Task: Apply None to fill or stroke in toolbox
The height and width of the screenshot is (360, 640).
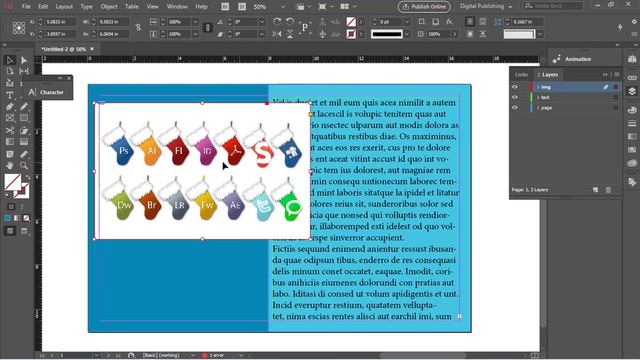Action: click(x=27, y=218)
